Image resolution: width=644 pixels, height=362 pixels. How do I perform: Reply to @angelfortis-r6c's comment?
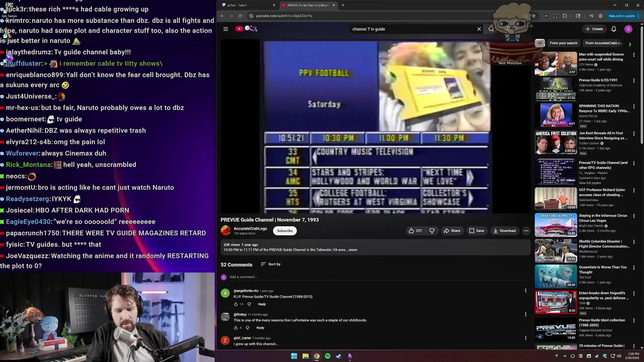[x=262, y=304]
